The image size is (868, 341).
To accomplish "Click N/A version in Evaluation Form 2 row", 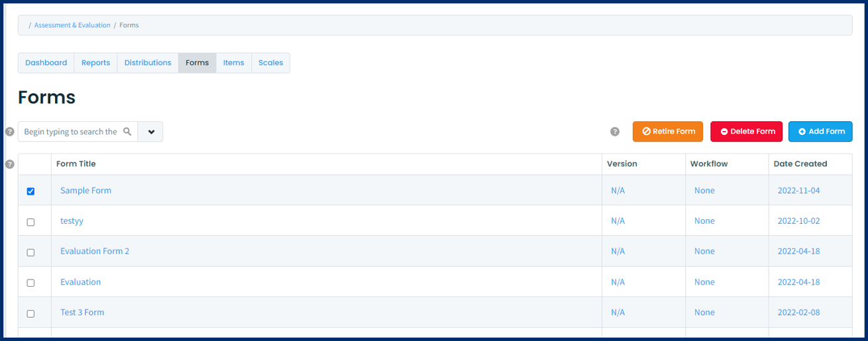I will point(618,252).
